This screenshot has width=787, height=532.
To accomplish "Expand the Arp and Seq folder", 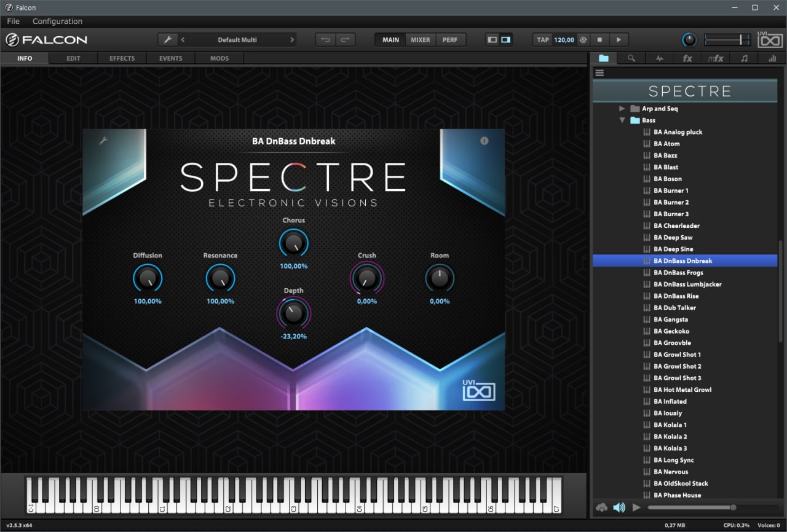I will tap(622, 109).
